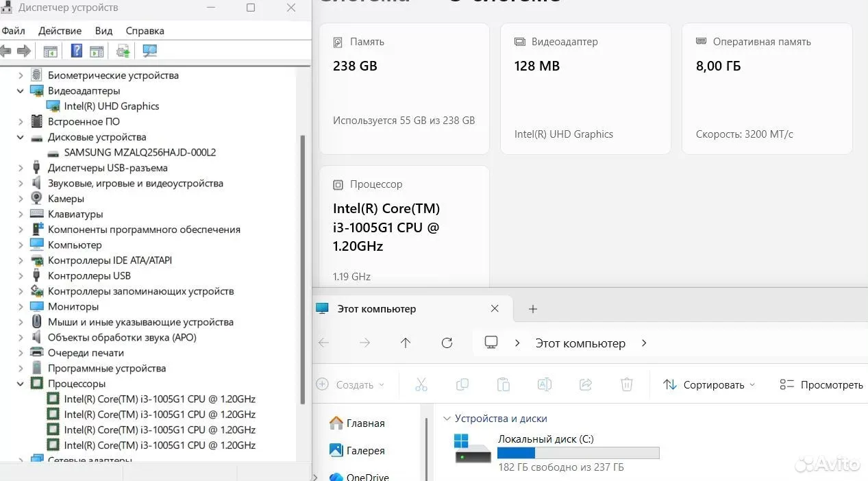The width and height of the screenshot is (868, 481).
Task: Click the Scan for hardware changes monitor icon
Action: (149, 51)
